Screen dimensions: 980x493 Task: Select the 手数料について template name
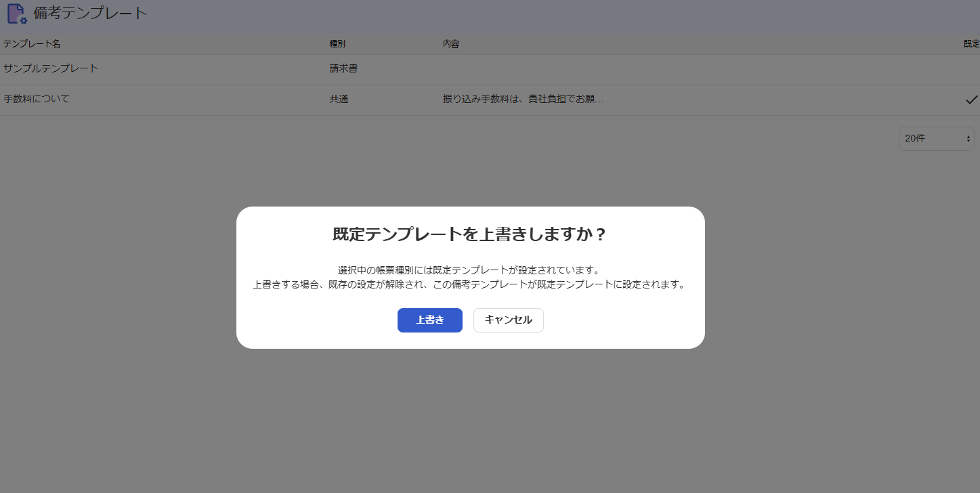[x=37, y=99]
